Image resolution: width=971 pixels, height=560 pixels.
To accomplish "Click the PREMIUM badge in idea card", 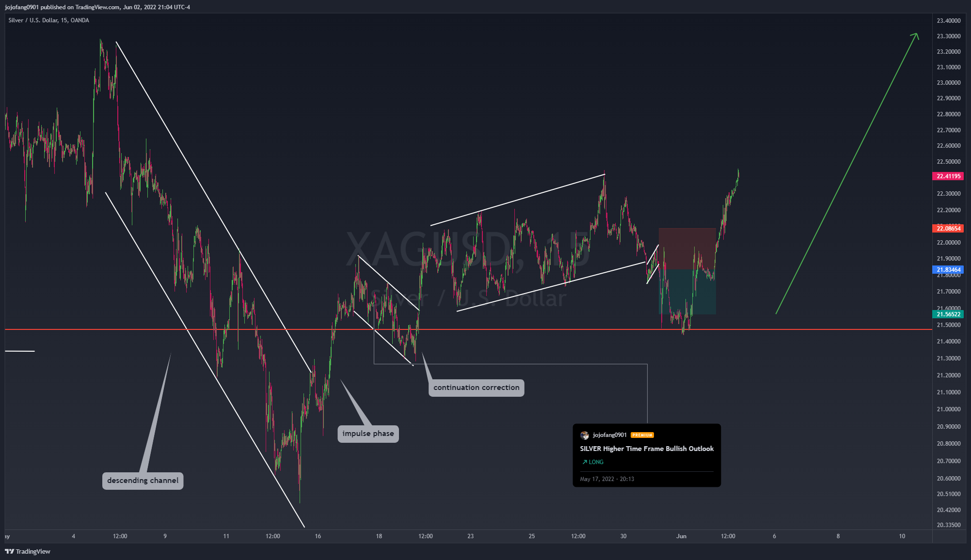I will click(642, 435).
